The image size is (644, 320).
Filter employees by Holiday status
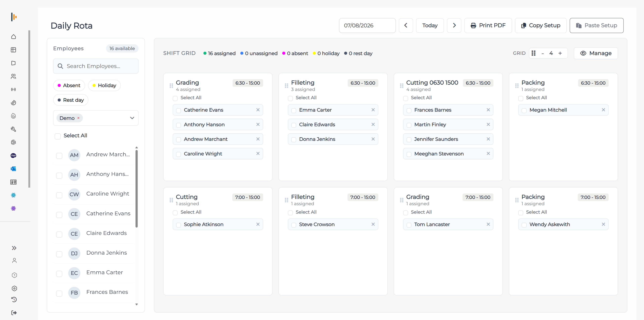coord(104,85)
